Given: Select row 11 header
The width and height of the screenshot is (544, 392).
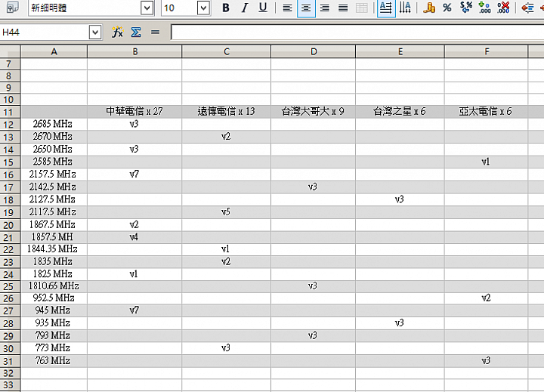Looking at the screenshot, I should click(x=10, y=112).
